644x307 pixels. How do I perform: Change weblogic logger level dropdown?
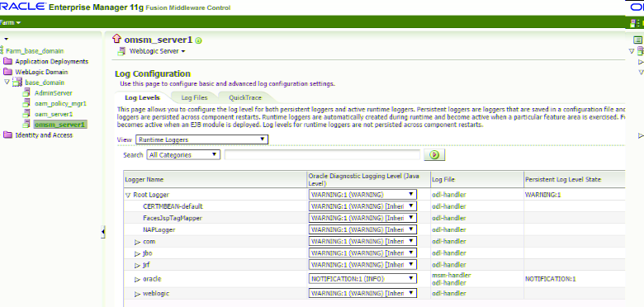click(x=362, y=294)
